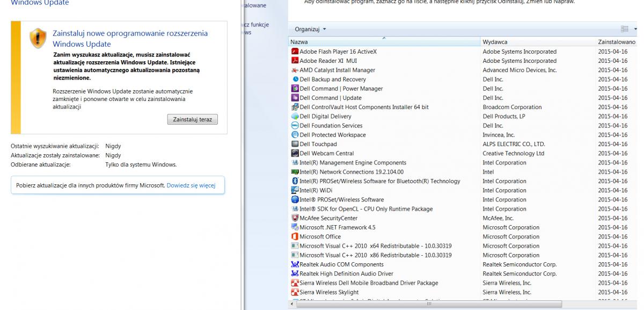Click the Adobe Flash Player 16 ActiveX icon
Viewport: 644px width, 310px height.
click(295, 52)
